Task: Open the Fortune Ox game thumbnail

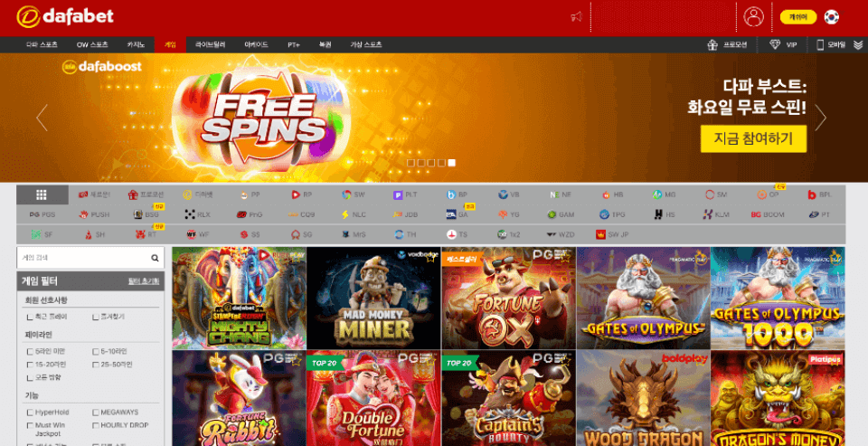Action: coord(509,298)
